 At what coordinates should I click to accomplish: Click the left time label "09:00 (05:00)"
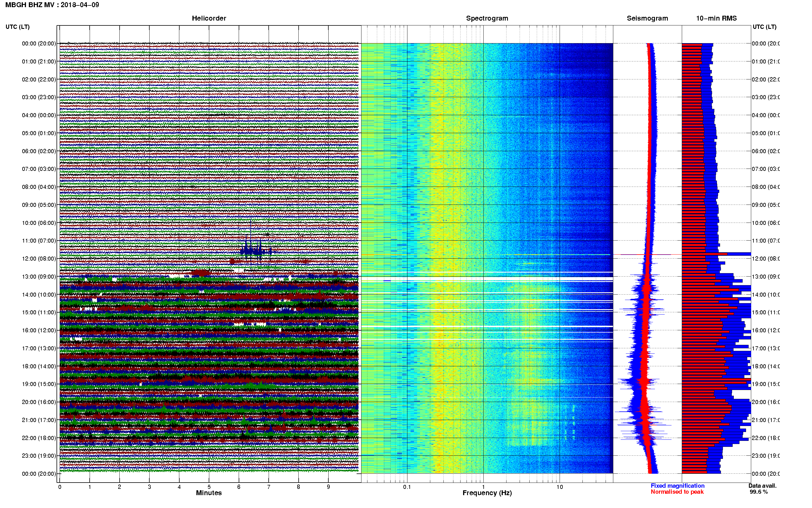pos(39,205)
